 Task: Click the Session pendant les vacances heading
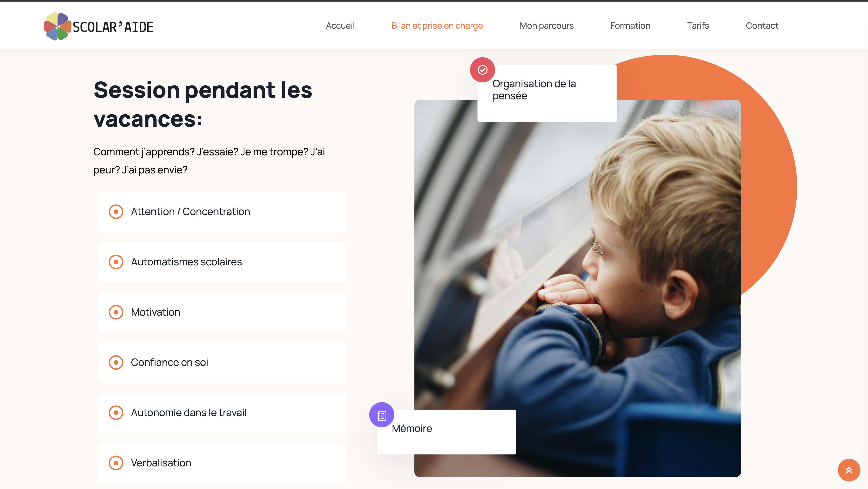[203, 104]
